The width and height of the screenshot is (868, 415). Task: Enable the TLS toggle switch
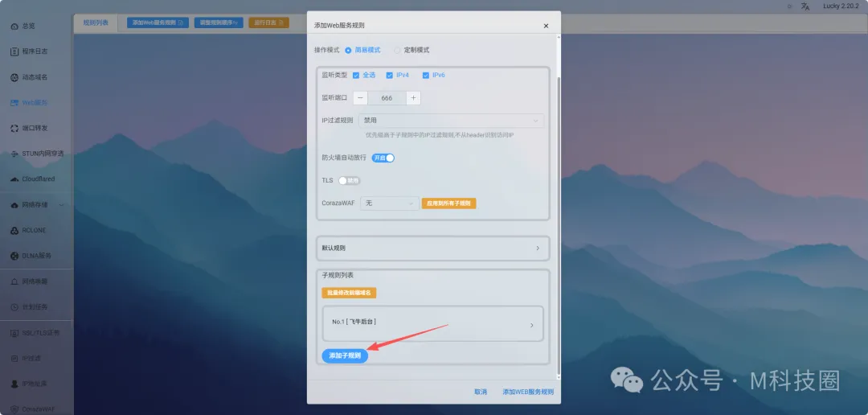[x=350, y=181]
